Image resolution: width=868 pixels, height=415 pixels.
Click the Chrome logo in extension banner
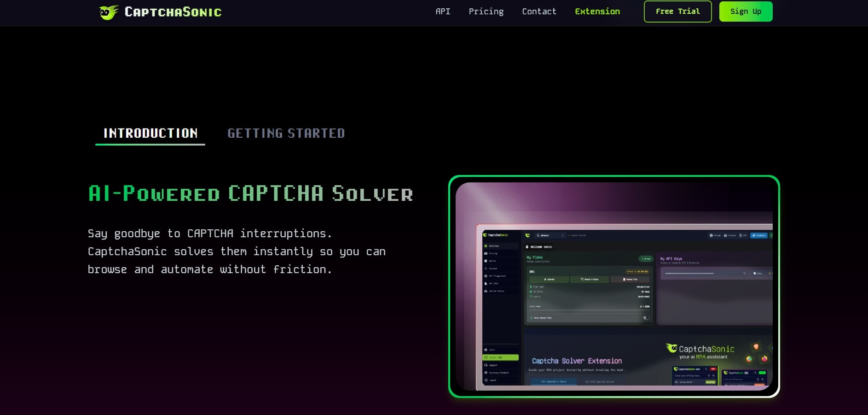click(749, 359)
